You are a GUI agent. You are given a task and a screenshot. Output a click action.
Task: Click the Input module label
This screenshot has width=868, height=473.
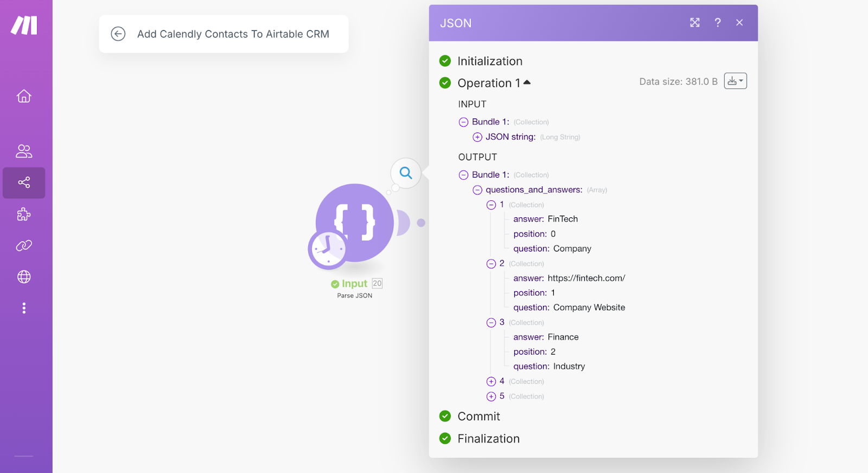point(354,283)
